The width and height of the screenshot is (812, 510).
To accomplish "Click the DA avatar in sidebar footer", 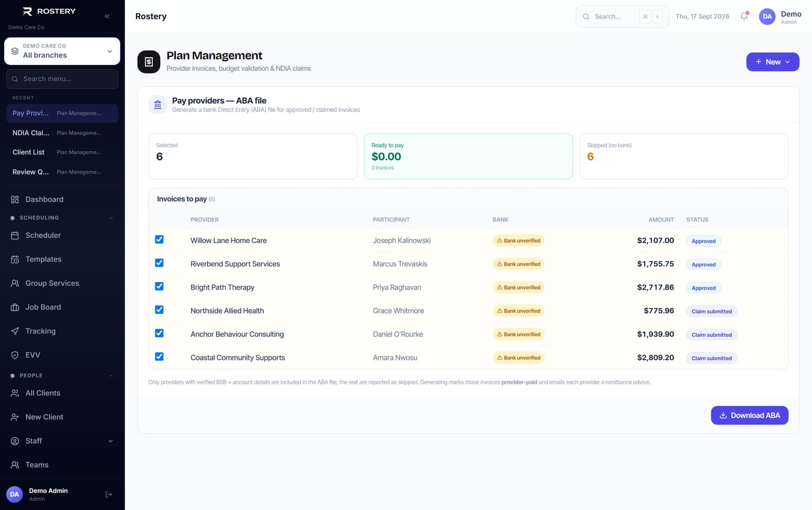I will pyautogui.click(x=15, y=494).
